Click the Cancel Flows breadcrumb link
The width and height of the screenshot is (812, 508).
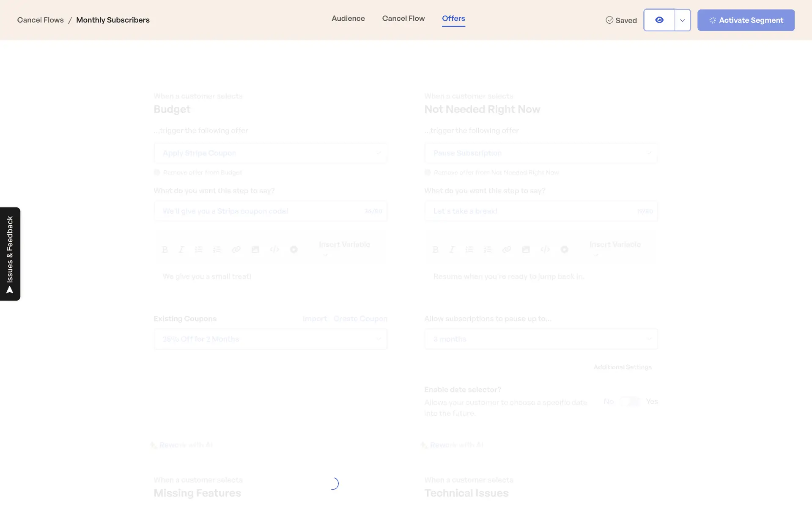click(40, 20)
